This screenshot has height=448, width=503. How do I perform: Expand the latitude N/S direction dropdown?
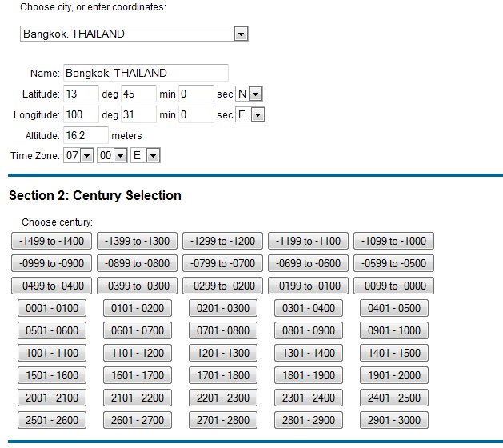250,94
